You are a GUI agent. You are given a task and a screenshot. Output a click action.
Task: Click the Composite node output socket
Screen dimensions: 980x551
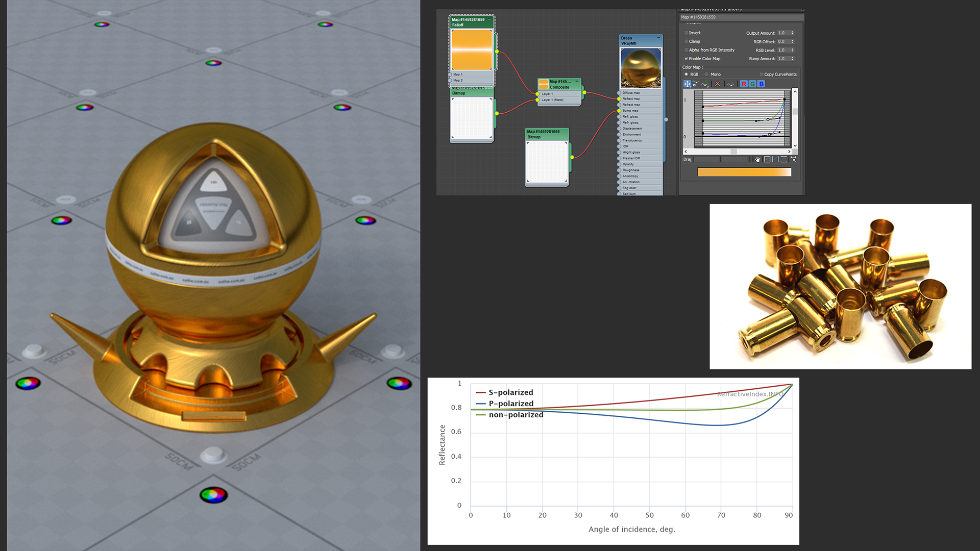tap(584, 92)
